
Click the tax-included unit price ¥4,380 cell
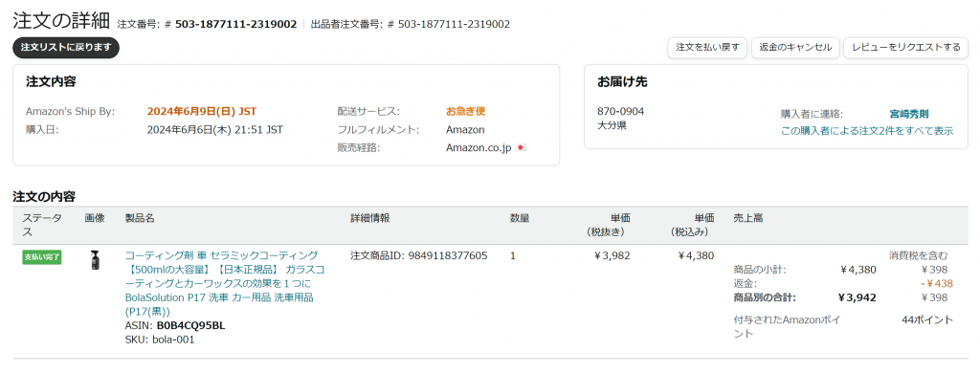click(696, 255)
